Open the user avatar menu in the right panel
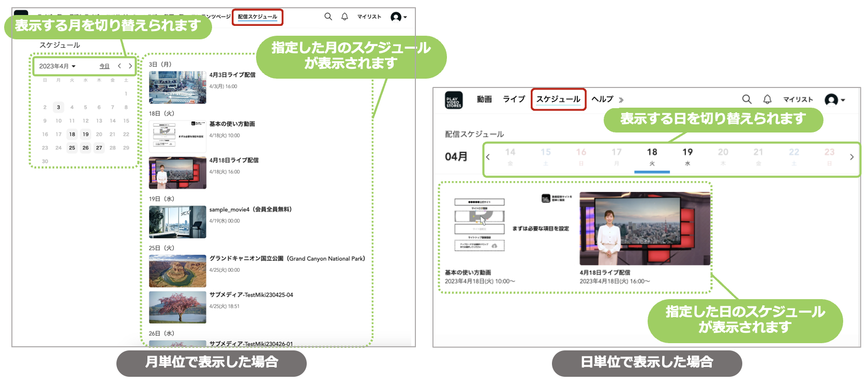Viewport: 868px width, 383px height. [834, 99]
